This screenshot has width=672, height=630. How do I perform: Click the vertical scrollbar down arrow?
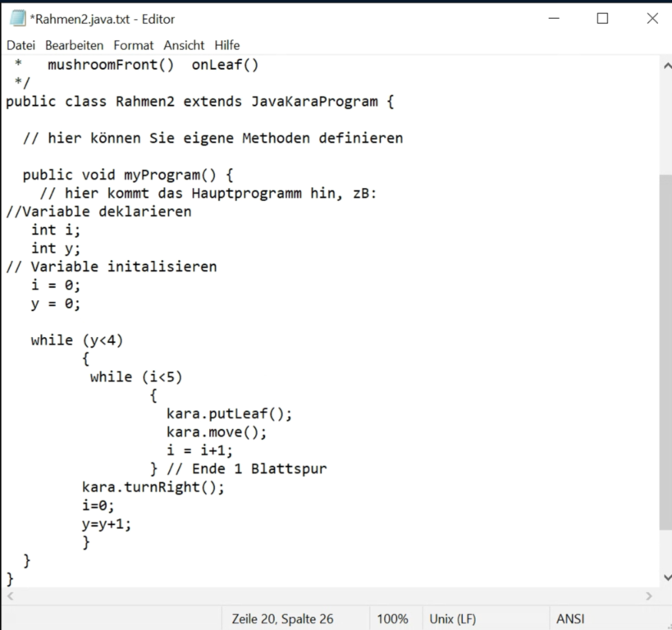[665, 577]
